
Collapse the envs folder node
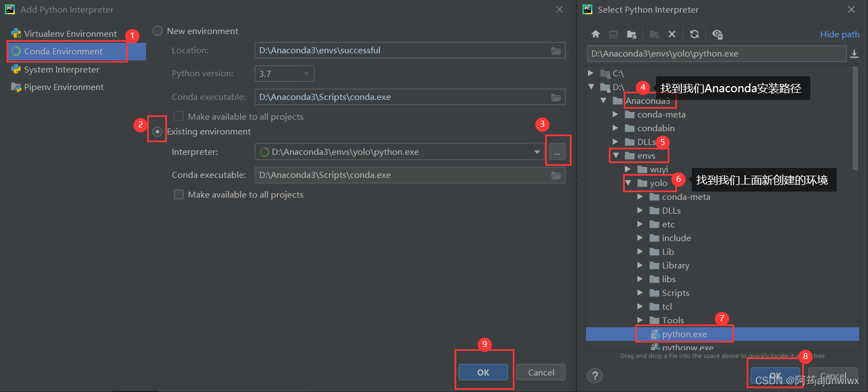(615, 155)
